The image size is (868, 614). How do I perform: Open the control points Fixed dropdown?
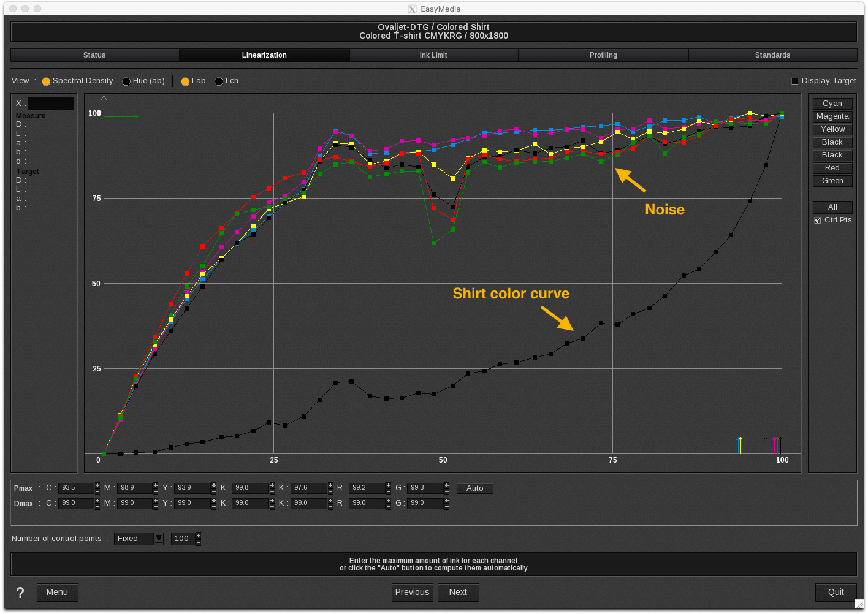[158, 539]
